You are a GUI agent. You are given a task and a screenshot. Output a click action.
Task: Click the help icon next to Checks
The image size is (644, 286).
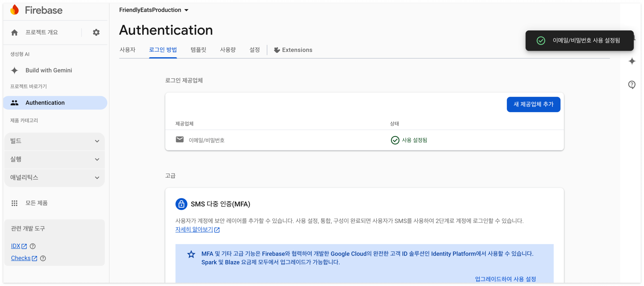pos(43,258)
